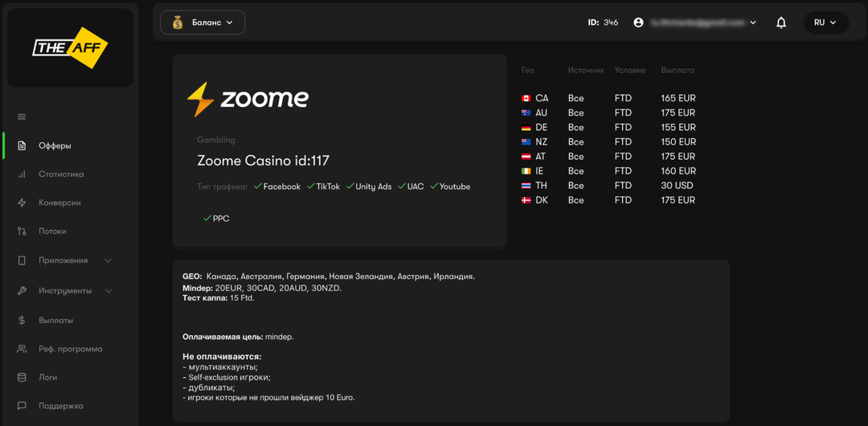
Task: Click the Поддержка chat bubble icon
Action: coord(22,406)
